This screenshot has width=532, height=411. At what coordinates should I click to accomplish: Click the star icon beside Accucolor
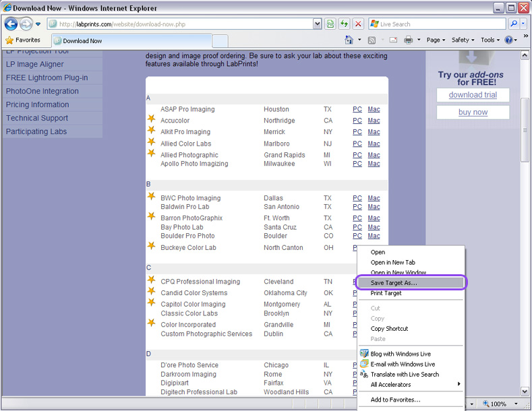pyautogui.click(x=151, y=119)
